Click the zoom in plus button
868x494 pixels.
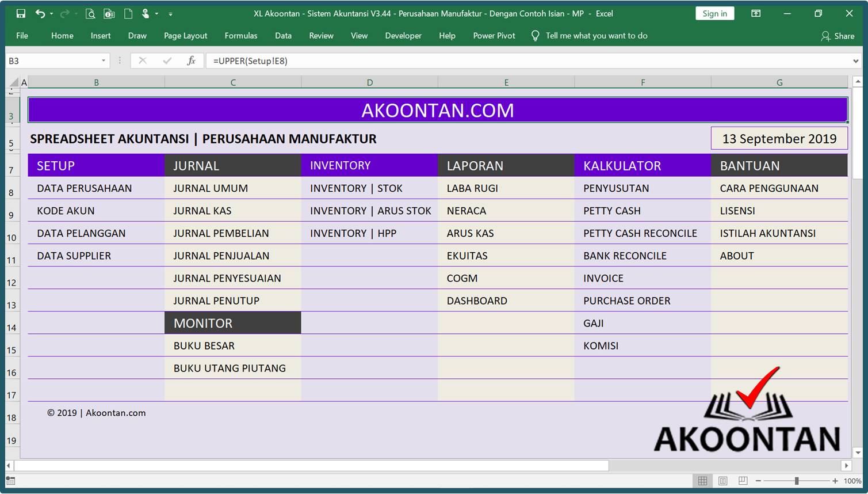point(835,480)
